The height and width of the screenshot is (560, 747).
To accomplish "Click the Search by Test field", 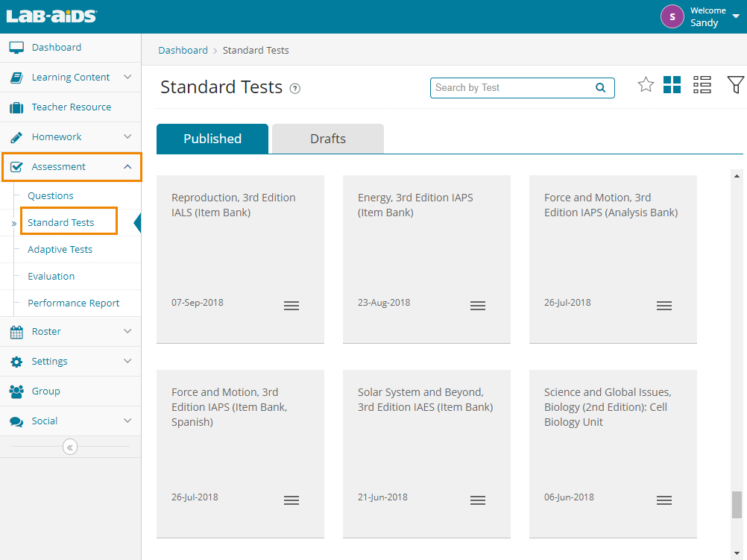I will click(x=513, y=88).
